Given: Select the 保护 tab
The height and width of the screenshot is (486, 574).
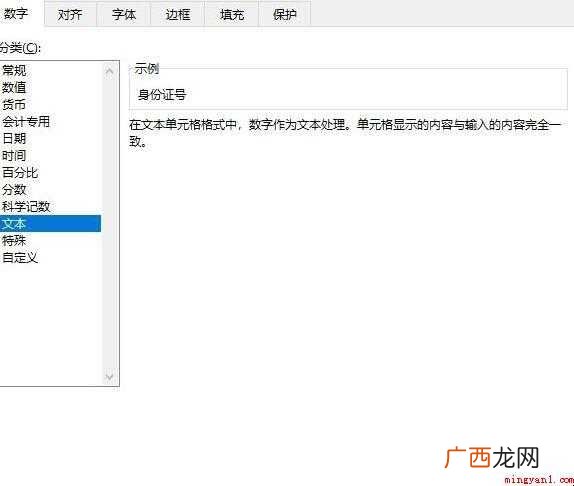Looking at the screenshot, I should click(x=285, y=14).
